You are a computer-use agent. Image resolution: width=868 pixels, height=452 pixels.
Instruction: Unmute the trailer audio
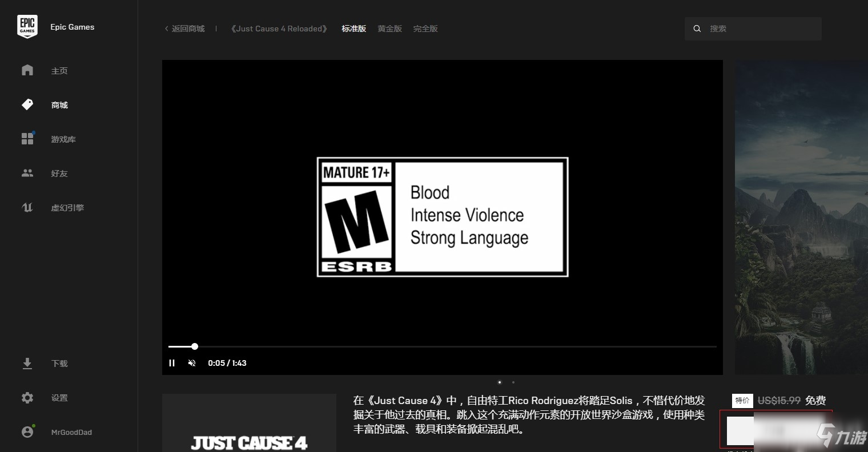click(x=192, y=363)
